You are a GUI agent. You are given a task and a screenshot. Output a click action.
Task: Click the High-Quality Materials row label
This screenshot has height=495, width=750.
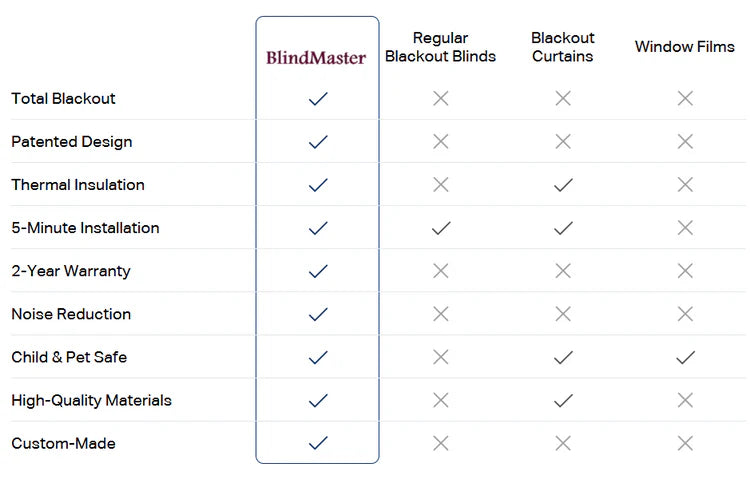pos(91,400)
